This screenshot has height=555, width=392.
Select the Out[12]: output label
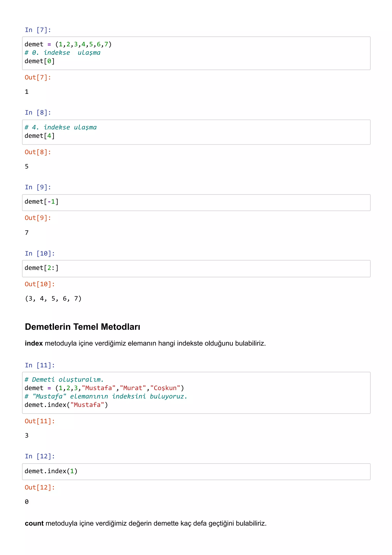coord(40,487)
